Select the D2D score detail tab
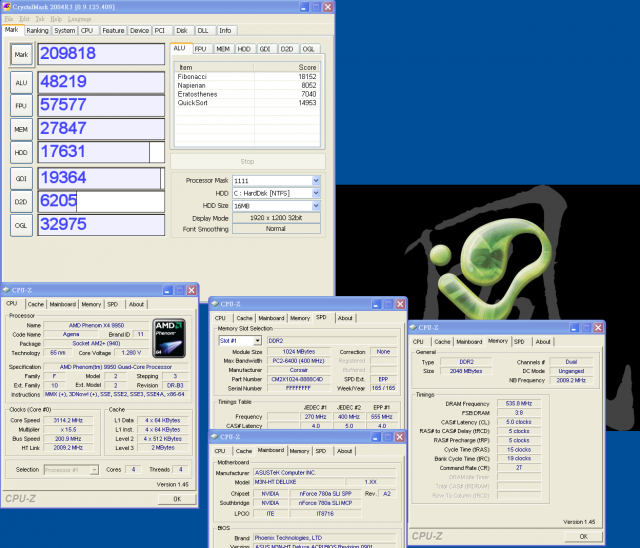The image size is (640, 548). click(287, 49)
